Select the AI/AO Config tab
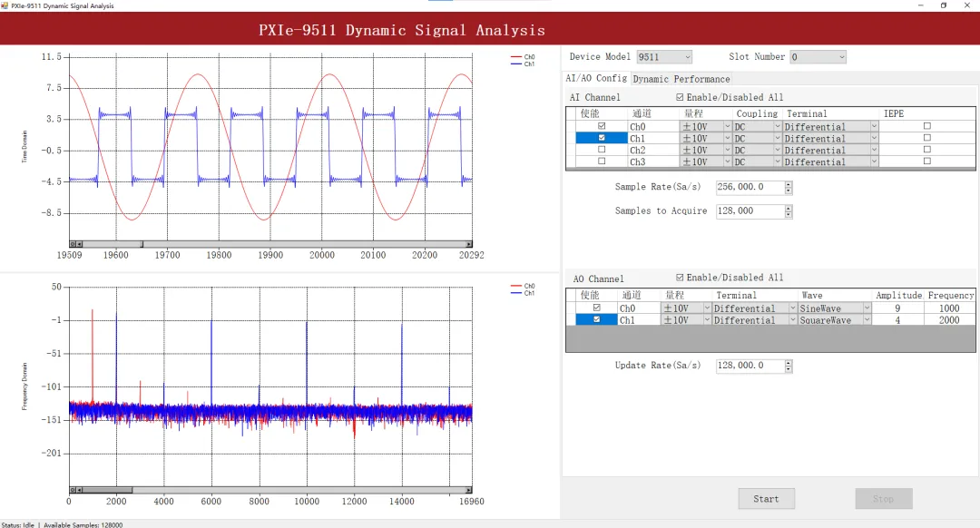Image resolution: width=980 pixels, height=528 pixels. point(596,78)
